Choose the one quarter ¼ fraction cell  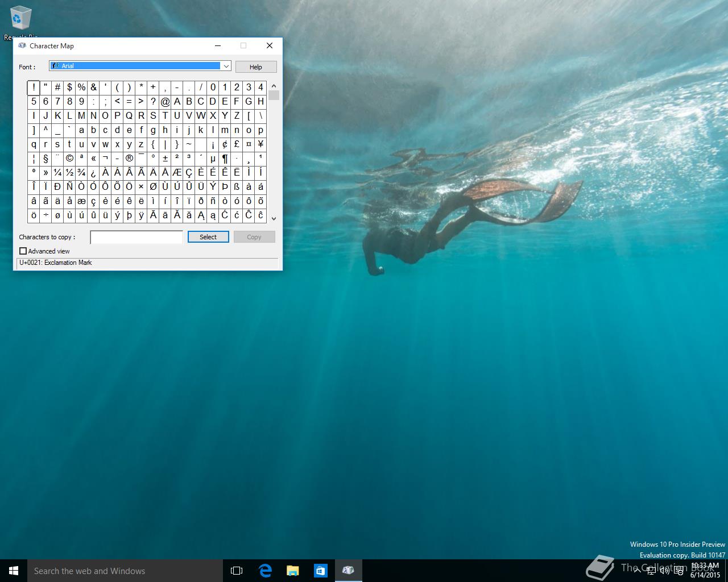[57, 172]
